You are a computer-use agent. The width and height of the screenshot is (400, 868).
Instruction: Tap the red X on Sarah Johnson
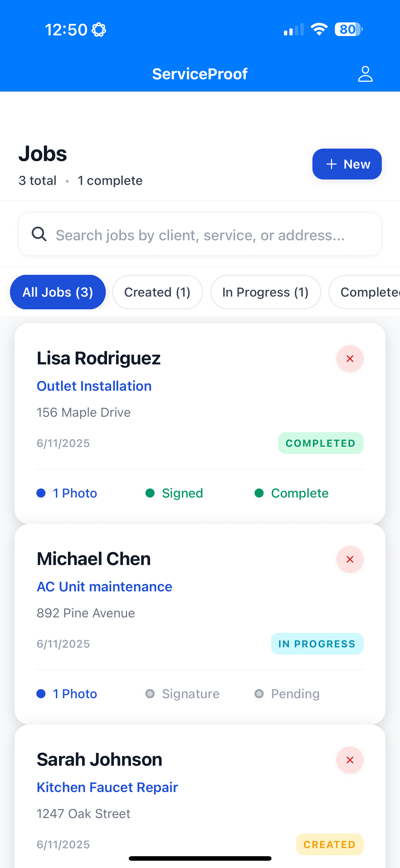350,760
